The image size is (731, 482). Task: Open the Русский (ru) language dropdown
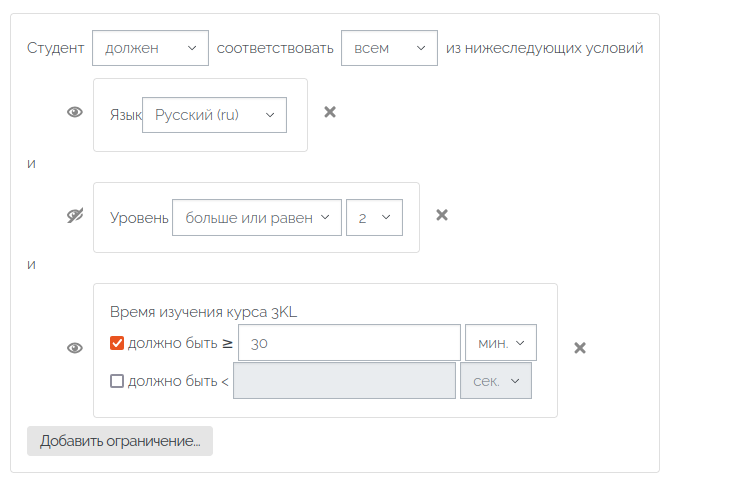coord(214,115)
